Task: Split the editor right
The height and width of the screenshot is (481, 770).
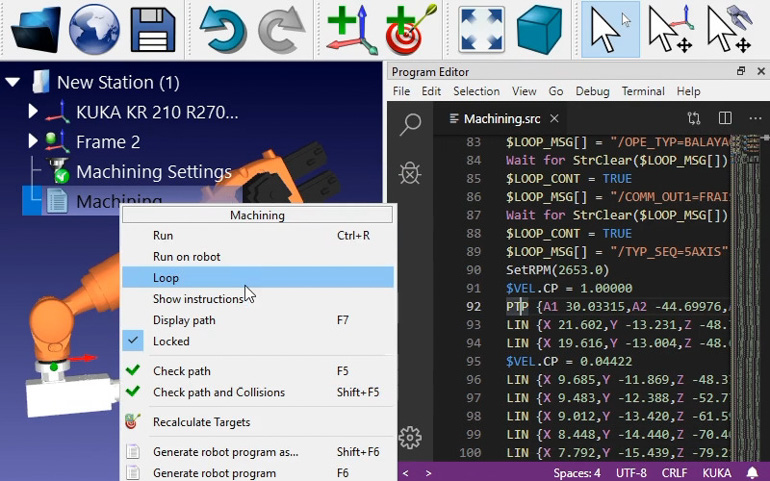Action: tap(725, 118)
